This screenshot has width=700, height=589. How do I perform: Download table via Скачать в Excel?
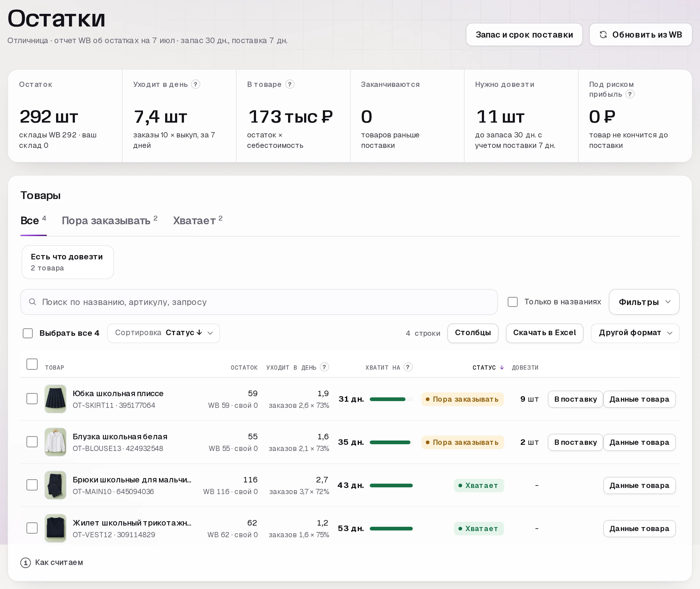(544, 333)
